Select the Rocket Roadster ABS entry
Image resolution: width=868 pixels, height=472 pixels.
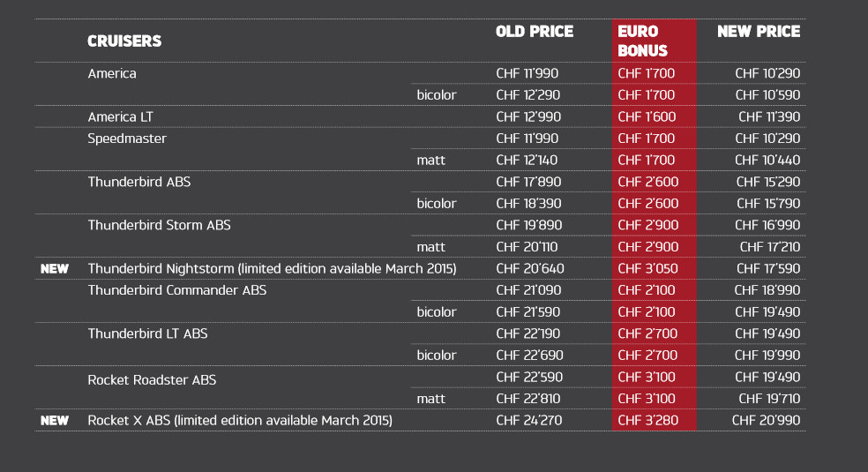(x=152, y=380)
